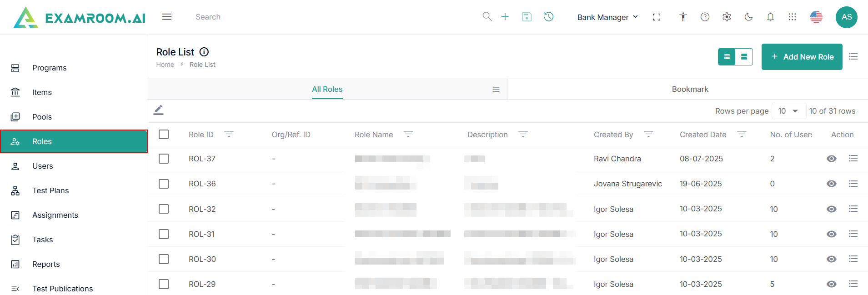The image size is (868, 295).
Task: Click the Role List info icon
Action: point(204,52)
